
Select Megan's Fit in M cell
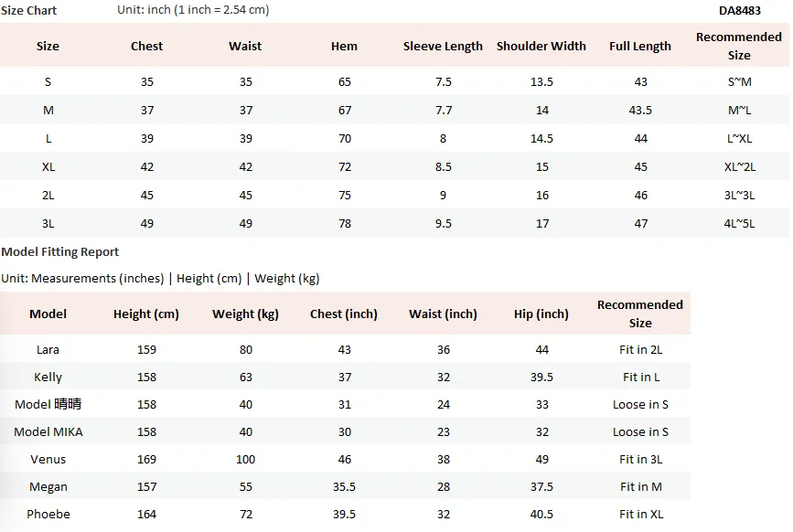pyautogui.click(x=641, y=487)
